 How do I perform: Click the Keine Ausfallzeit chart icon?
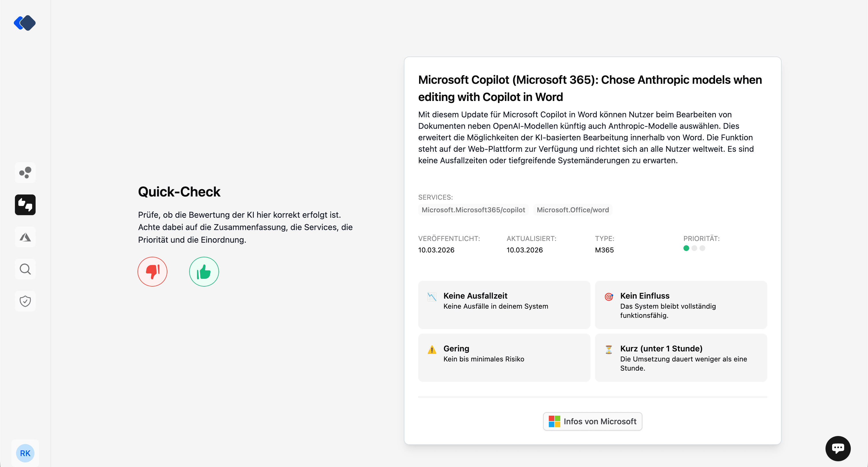pyautogui.click(x=432, y=297)
